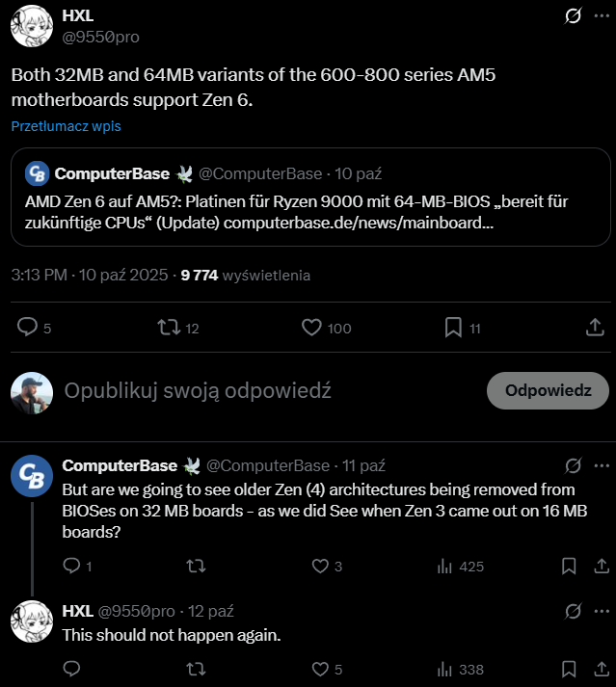
Task: Repost the ComputerBase reply
Action: coord(195,566)
